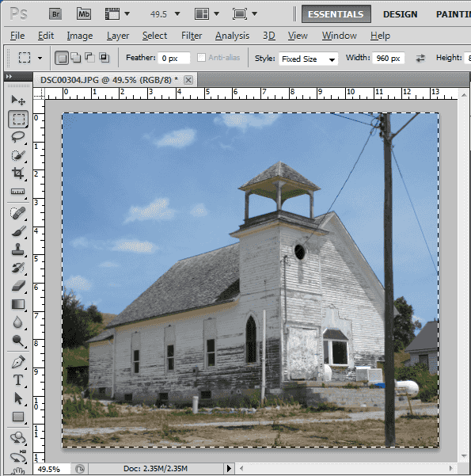The image size is (471, 476).
Task: Choose New selection mode
Action: pos(62,58)
